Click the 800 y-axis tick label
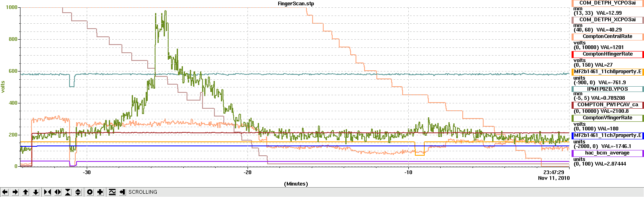This screenshot has width=644, height=197. (14, 39)
